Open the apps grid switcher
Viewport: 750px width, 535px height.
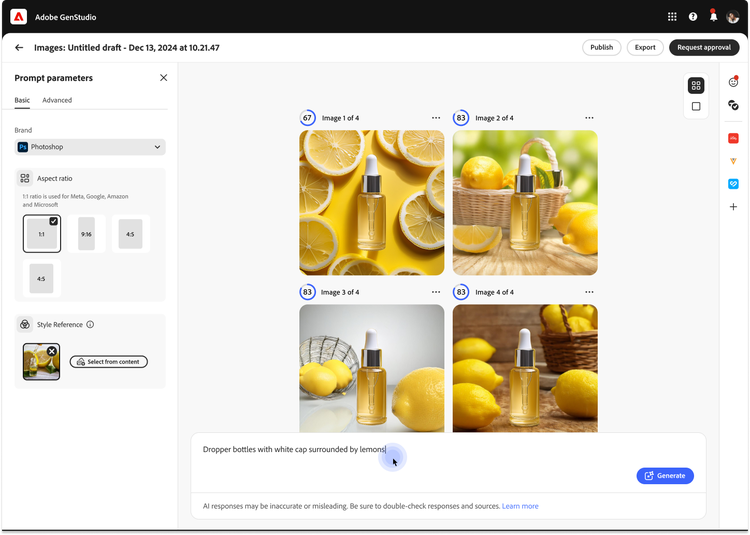pos(672,17)
